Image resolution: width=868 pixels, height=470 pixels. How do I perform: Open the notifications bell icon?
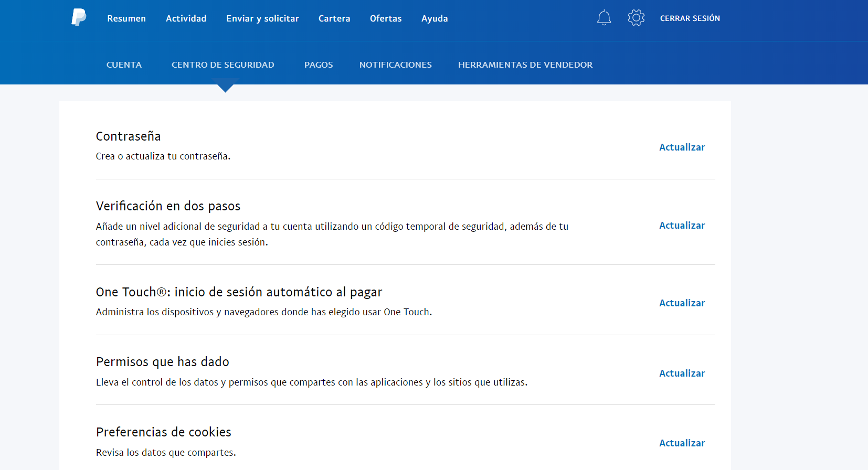pos(604,18)
